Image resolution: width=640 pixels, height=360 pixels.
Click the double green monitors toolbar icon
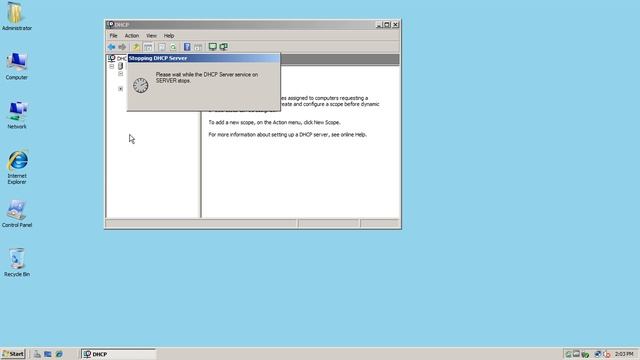click(224, 47)
